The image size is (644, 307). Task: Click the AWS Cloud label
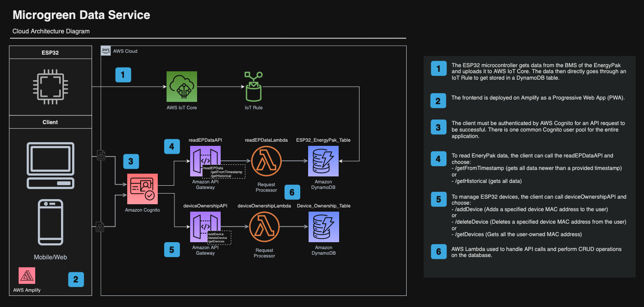[125, 51]
